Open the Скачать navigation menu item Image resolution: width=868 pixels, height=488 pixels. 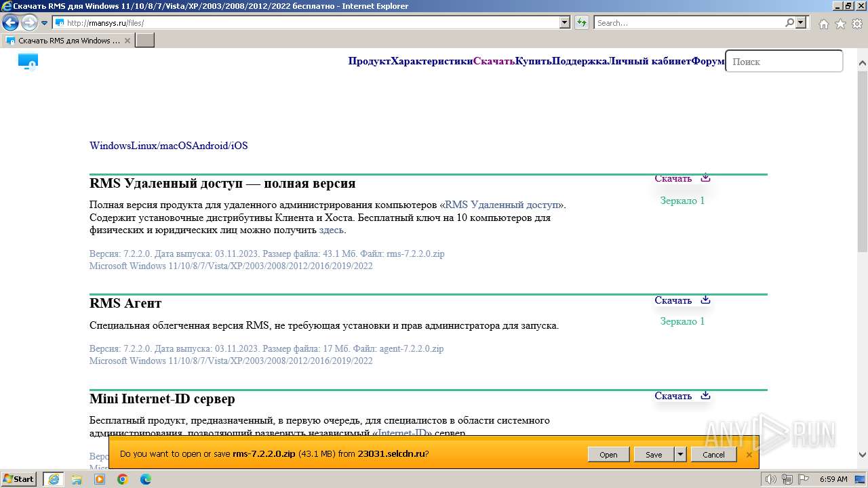[x=494, y=61]
